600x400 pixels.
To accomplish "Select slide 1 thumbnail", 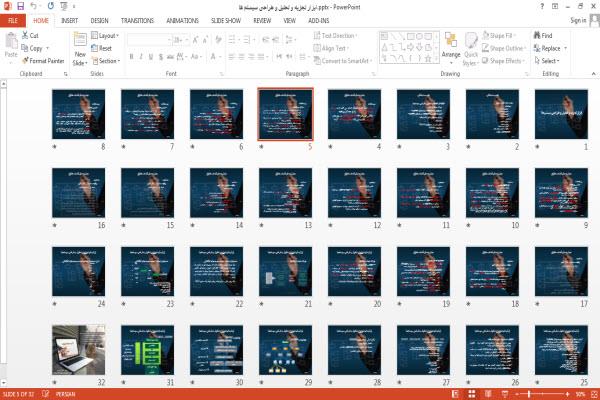I will tap(561, 114).
